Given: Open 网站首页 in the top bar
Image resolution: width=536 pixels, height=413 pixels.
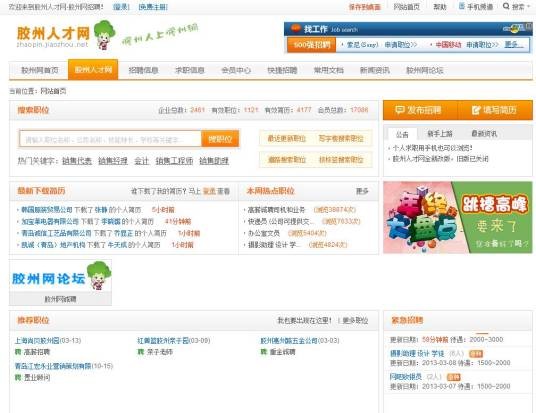Looking at the screenshot, I should (406, 7).
